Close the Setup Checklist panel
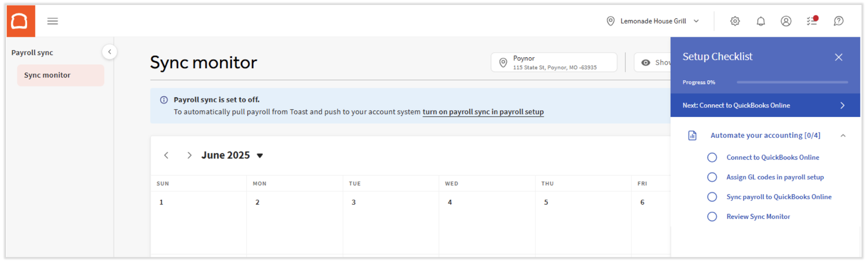 (x=839, y=57)
